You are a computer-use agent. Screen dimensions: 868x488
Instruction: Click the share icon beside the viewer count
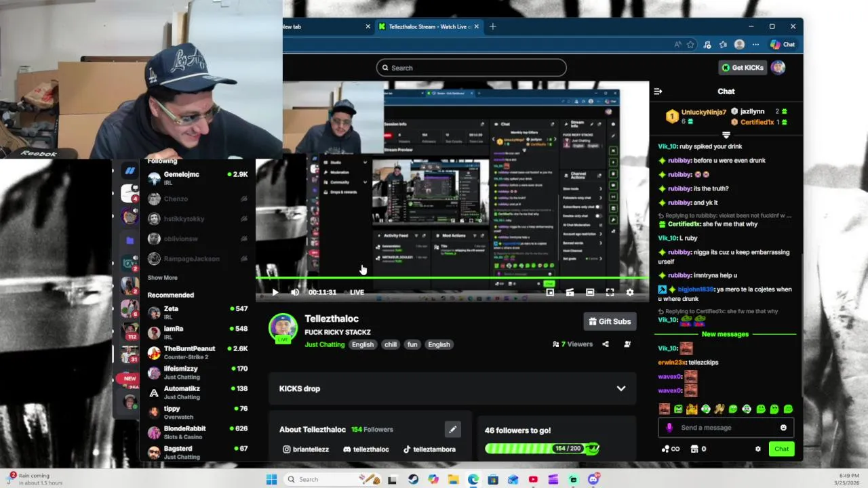[606, 344]
